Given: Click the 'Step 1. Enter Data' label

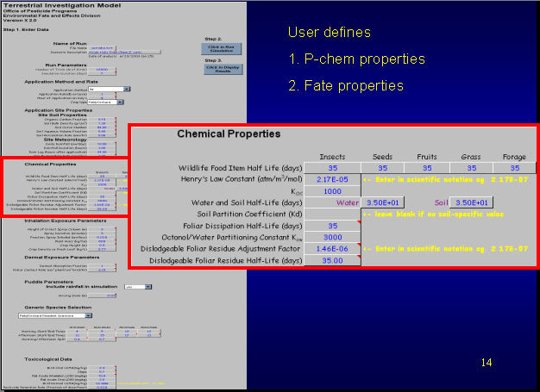Looking at the screenshot, I should pyautogui.click(x=26, y=29).
